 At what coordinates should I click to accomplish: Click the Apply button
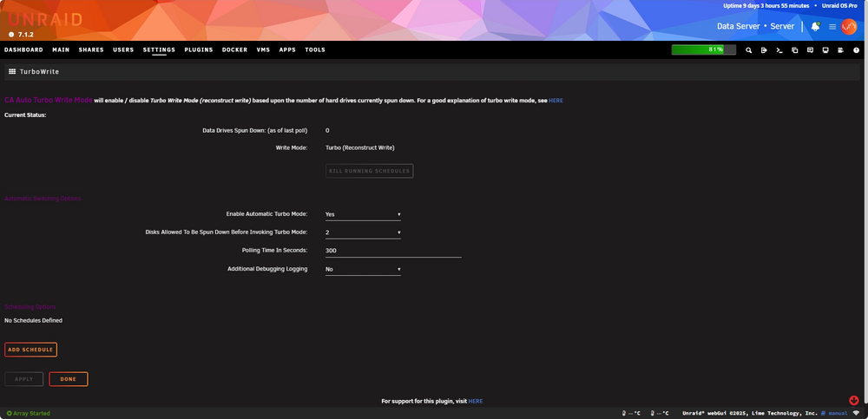click(x=23, y=379)
